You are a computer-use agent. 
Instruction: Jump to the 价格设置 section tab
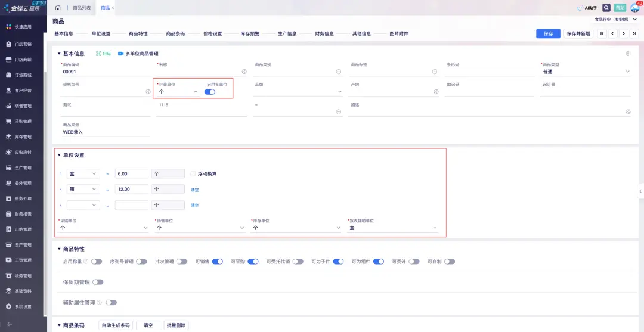pos(212,33)
